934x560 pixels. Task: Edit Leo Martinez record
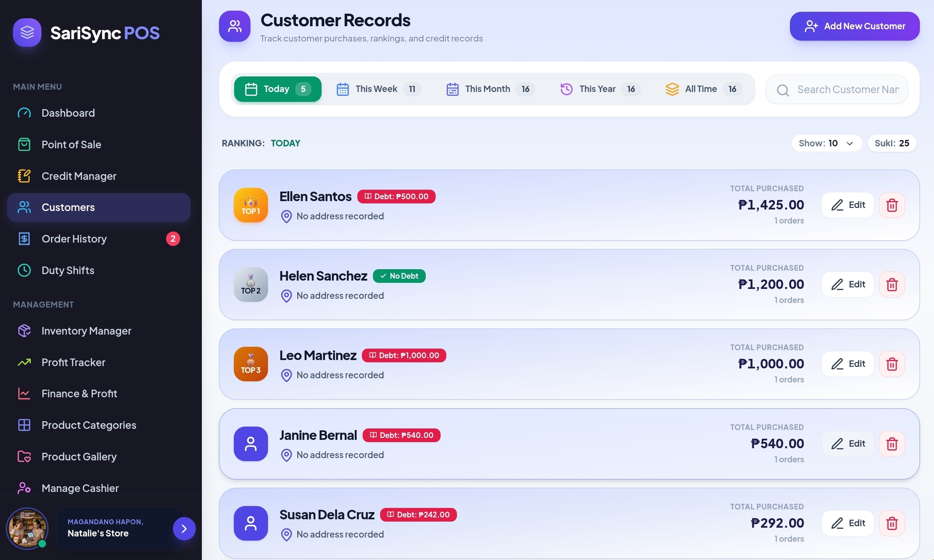[x=848, y=364]
